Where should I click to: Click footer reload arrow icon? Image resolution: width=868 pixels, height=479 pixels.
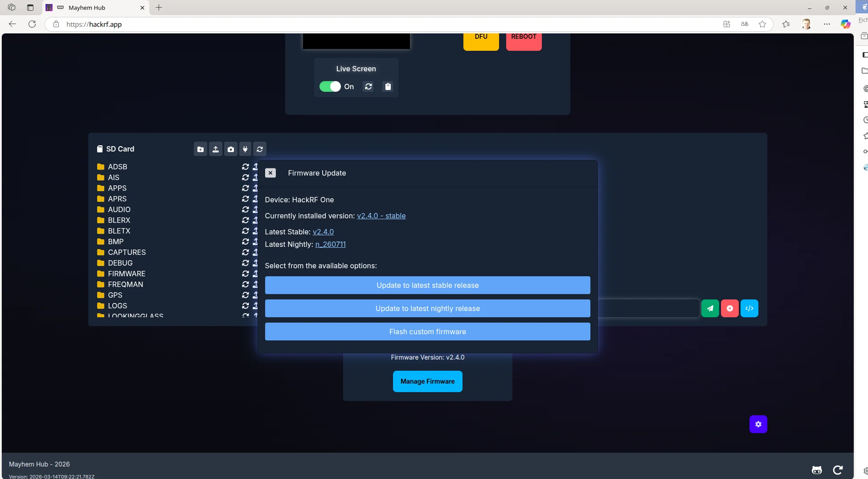point(838,470)
